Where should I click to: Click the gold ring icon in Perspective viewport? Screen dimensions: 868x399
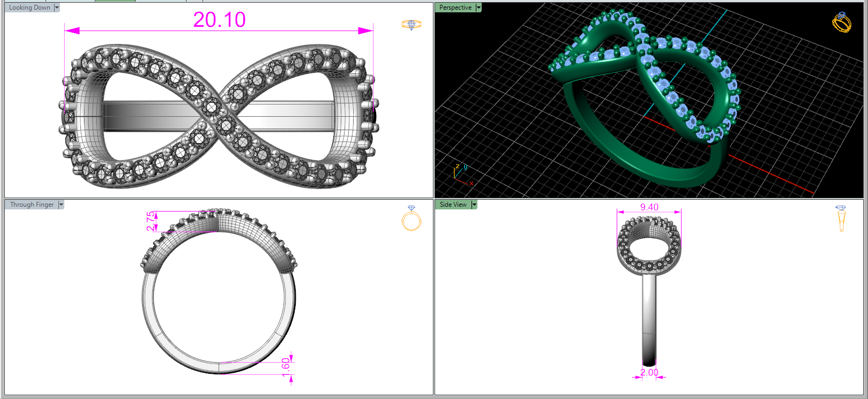pyautogui.click(x=842, y=22)
